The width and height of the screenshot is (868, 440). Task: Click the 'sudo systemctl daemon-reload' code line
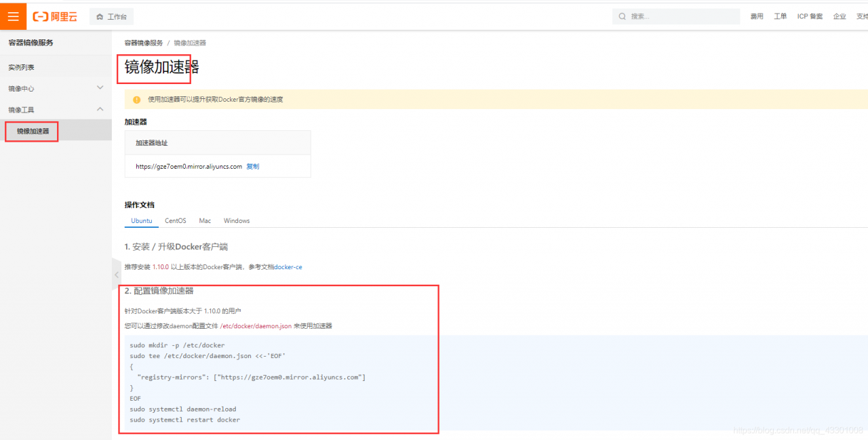(x=183, y=409)
